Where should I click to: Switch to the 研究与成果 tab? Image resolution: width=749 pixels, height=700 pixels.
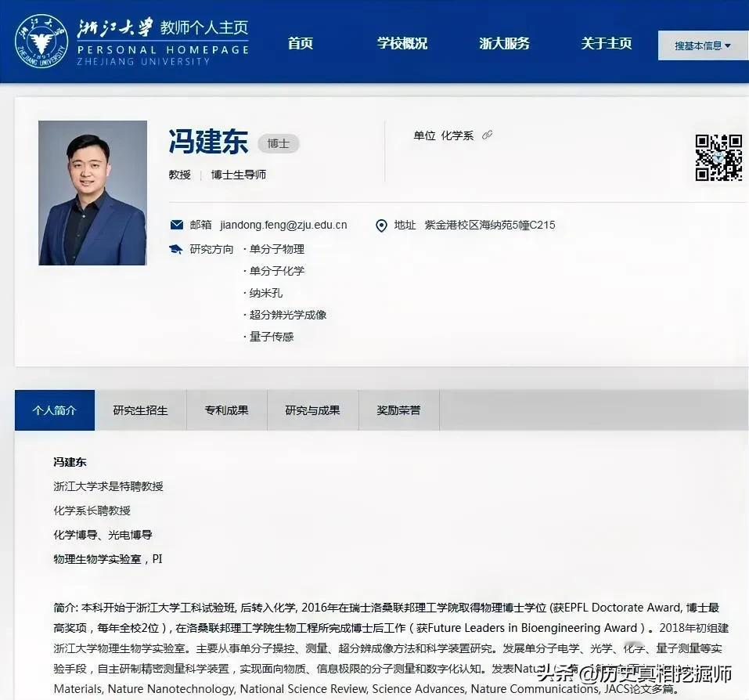[312, 410]
